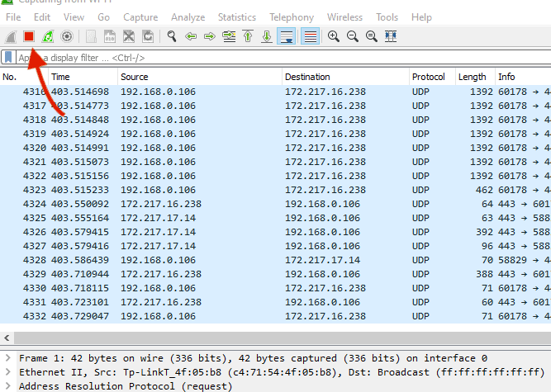Go forward in packet history arrow
This screenshot has width=551, height=392.
210,36
